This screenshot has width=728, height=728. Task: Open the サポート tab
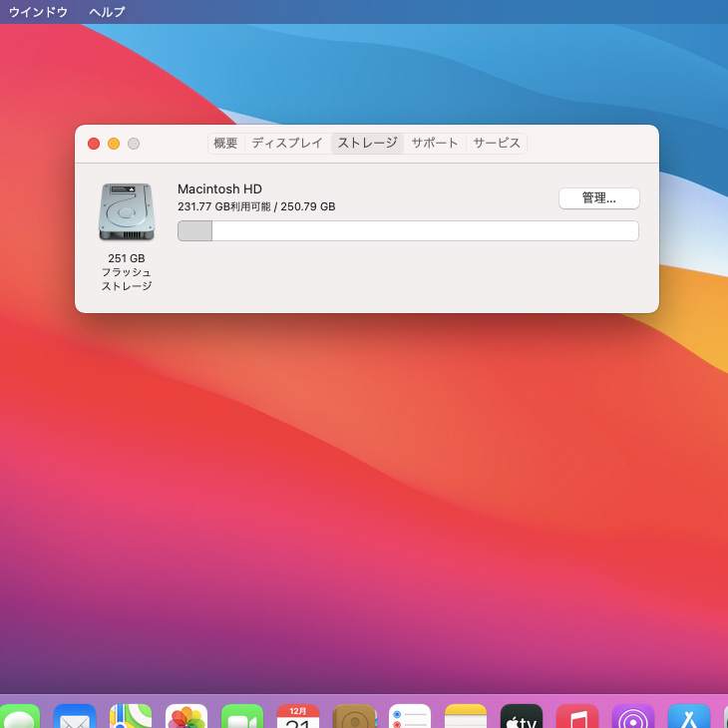(435, 144)
